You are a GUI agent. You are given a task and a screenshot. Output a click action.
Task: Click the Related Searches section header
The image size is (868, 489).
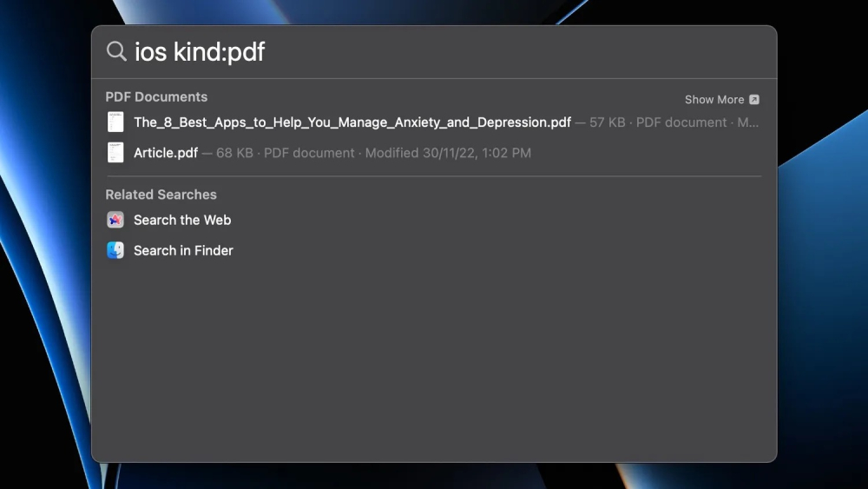[x=161, y=195]
